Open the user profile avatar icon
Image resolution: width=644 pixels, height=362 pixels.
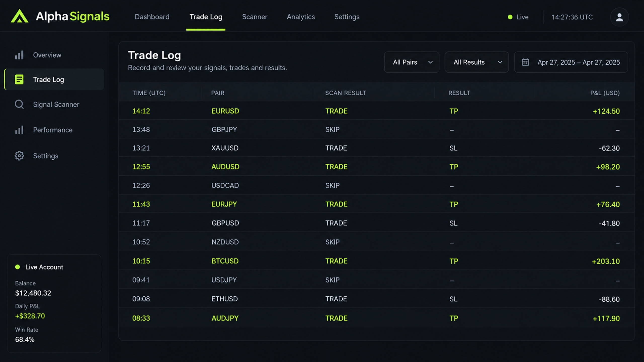[x=619, y=17]
